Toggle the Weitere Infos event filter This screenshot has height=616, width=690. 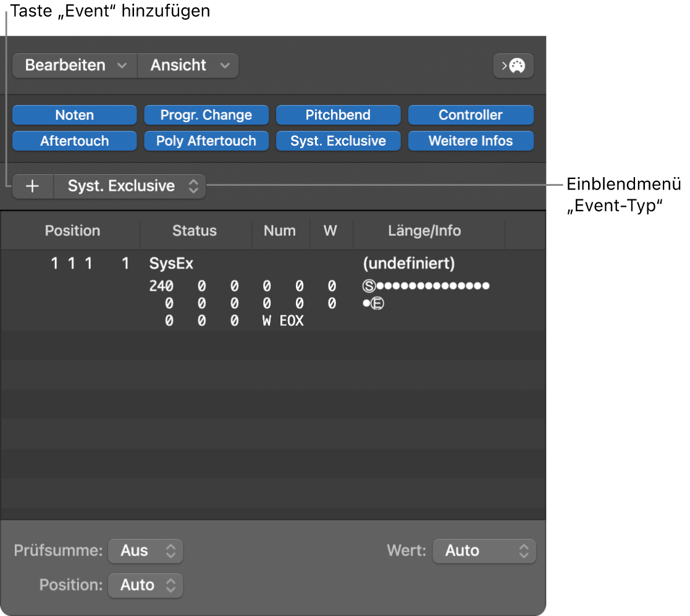point(471,140)
